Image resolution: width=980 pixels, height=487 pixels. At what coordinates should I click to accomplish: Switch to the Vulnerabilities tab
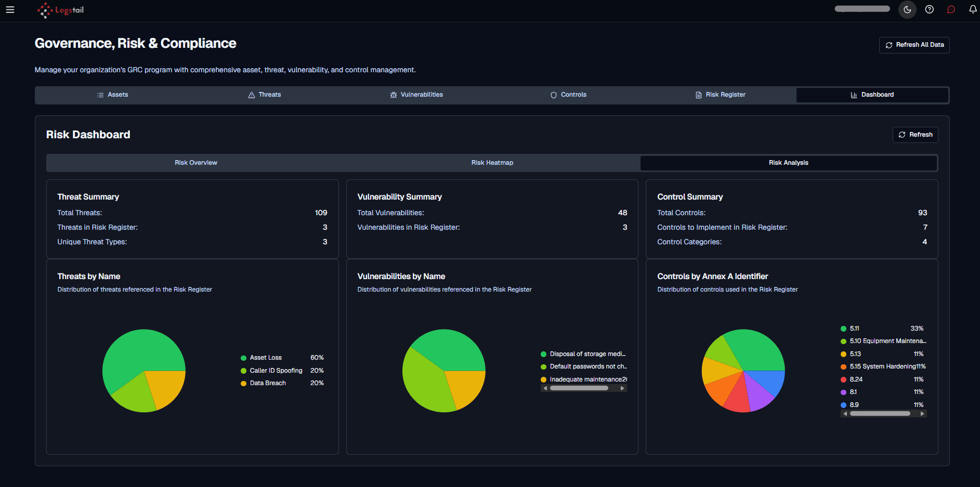tap(416, 95)
